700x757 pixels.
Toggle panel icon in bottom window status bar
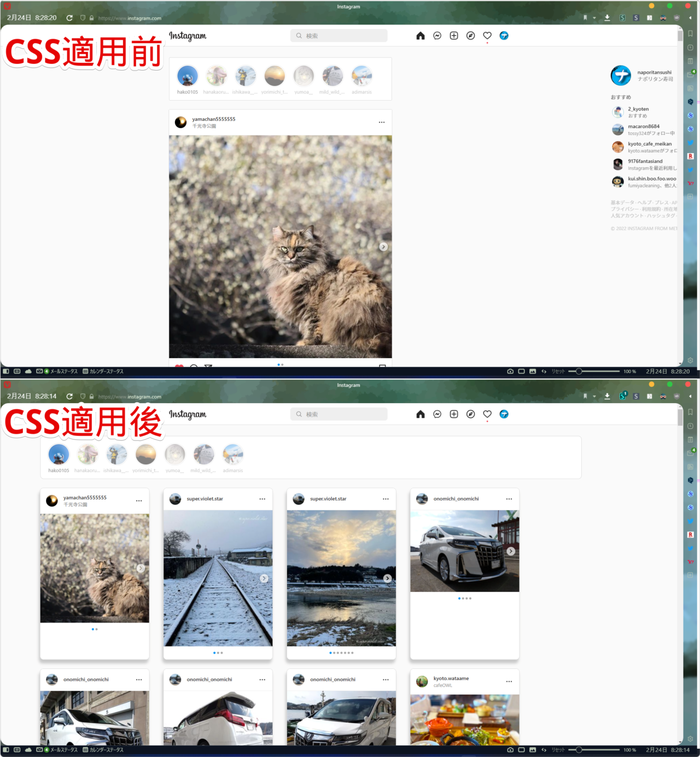[x=6, y=750]
